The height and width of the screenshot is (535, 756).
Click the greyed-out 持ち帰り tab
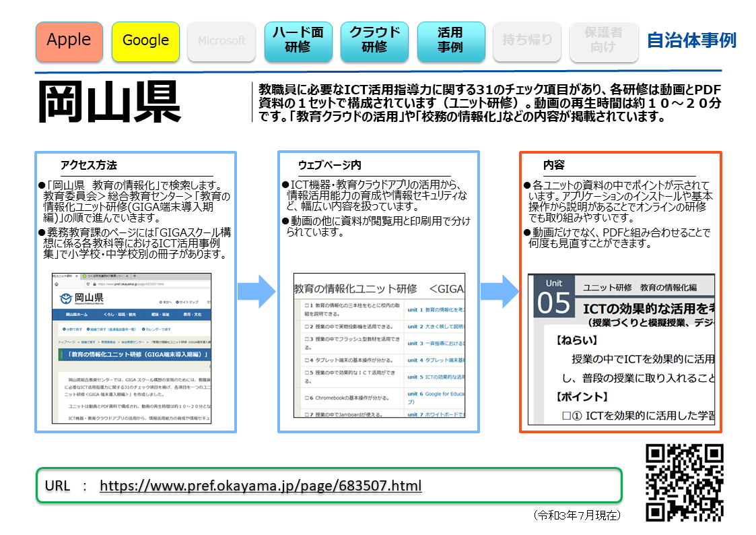(527, 41)
